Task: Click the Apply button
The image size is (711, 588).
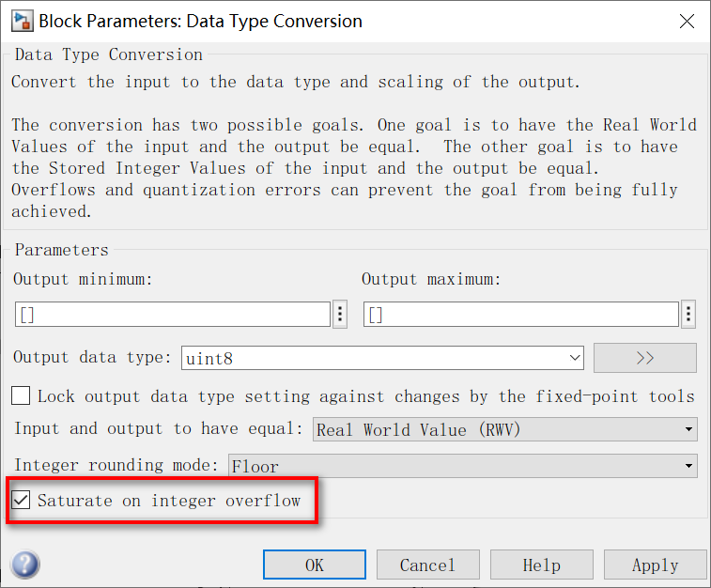Action: 656,565
